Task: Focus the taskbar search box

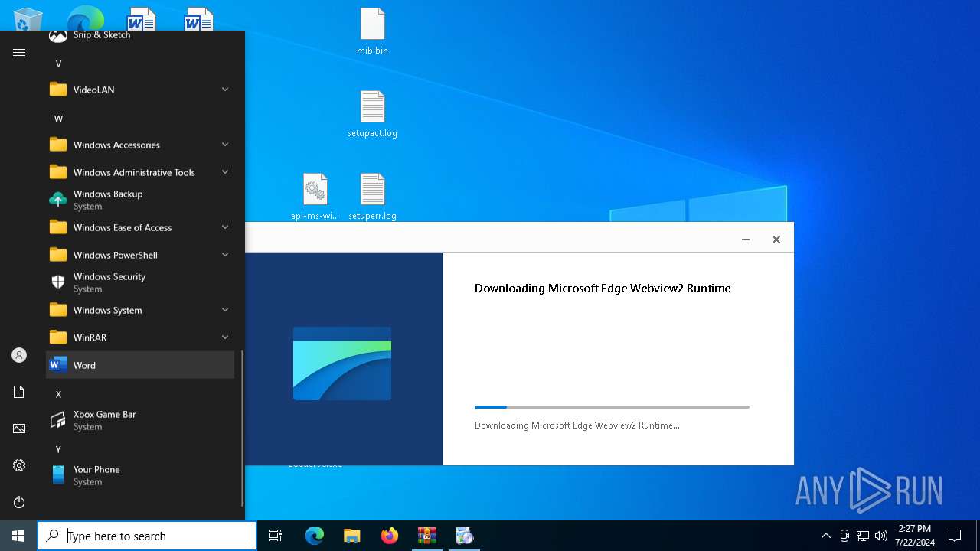Action: [147, 536]
